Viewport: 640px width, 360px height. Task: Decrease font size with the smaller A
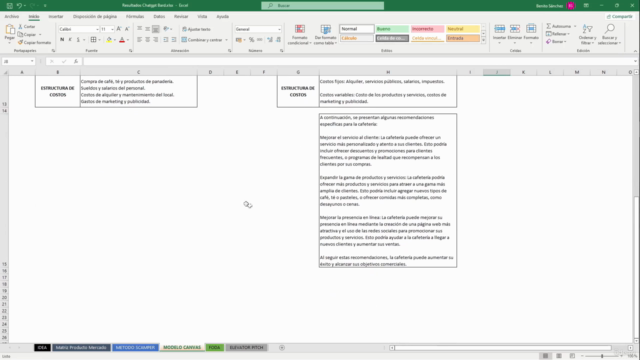(127, 29)
